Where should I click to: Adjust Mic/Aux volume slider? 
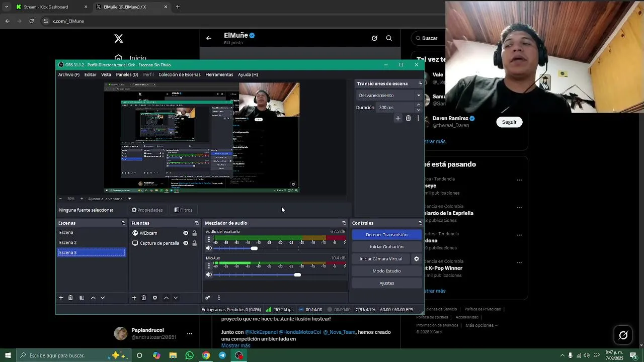coord(297,275)
